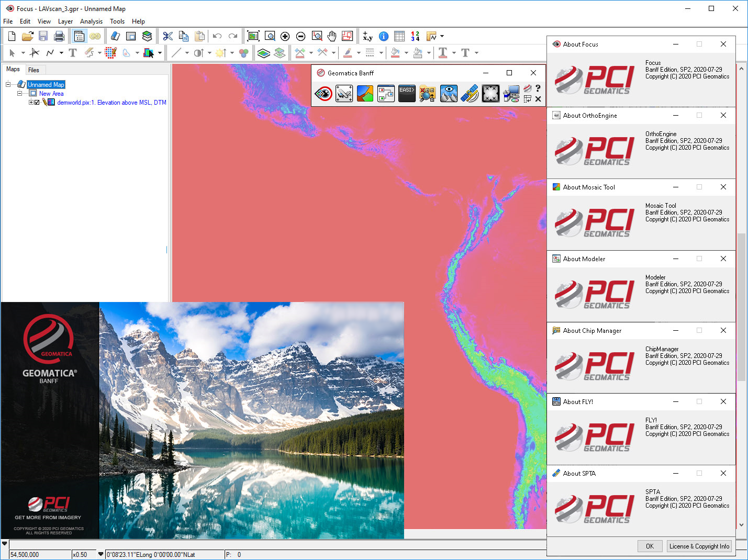The height and width of the screenshot is (560, 748).
Task: Open the Tools menu
Action: click(x=117, y=21)
